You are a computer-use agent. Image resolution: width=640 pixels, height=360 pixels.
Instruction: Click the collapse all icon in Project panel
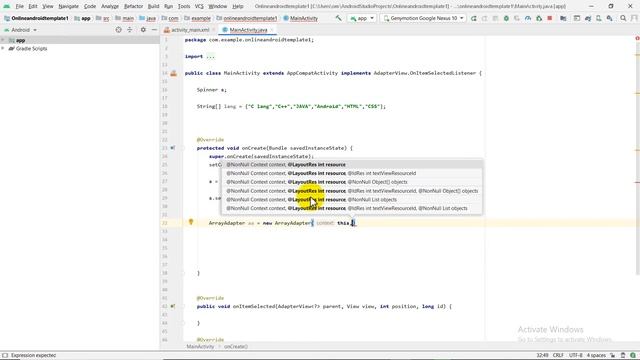tap(130, 30)
